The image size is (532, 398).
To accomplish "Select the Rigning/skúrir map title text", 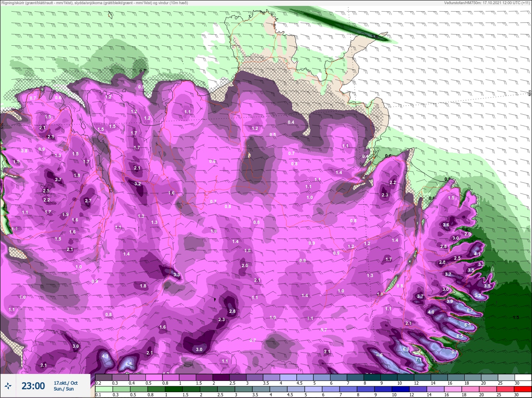I will coord(94,3).
